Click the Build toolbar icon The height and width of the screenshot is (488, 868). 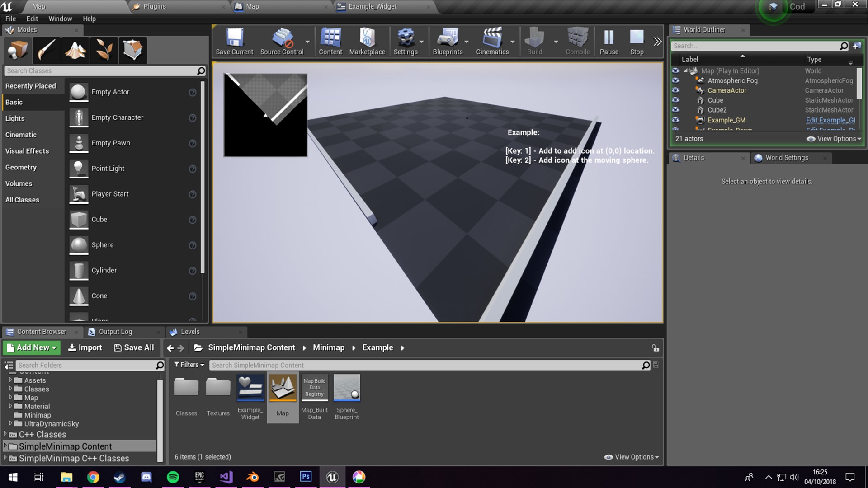534,42
